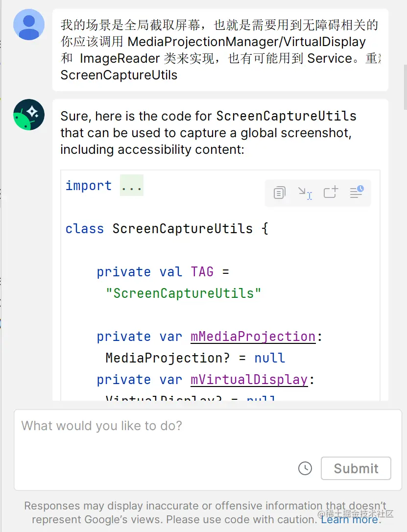This screenshot has width=407, height=532.
Task: Click the 'Sure, here is the code' response text
Action: tap(208, 133)
